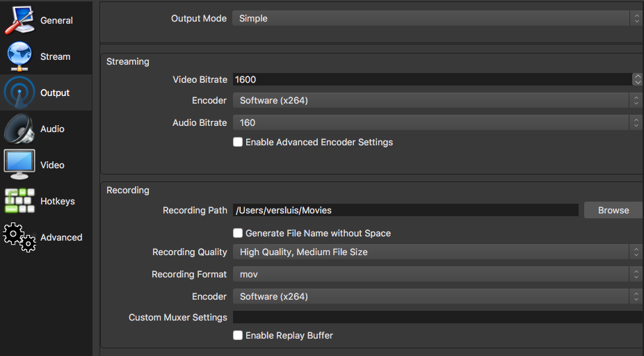
Task: Open Video settings monitor icon
Action: coord(19,165)
